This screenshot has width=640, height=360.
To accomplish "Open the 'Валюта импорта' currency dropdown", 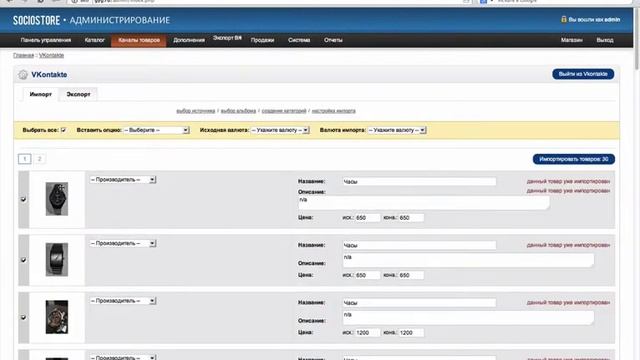I will (x=397, y=130).
